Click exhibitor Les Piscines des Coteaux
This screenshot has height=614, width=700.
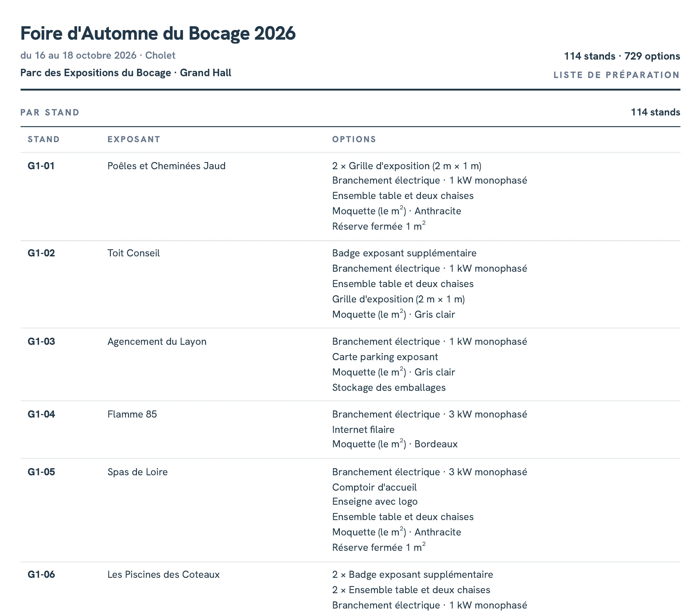pyautogui.click(x=163, y=575)
